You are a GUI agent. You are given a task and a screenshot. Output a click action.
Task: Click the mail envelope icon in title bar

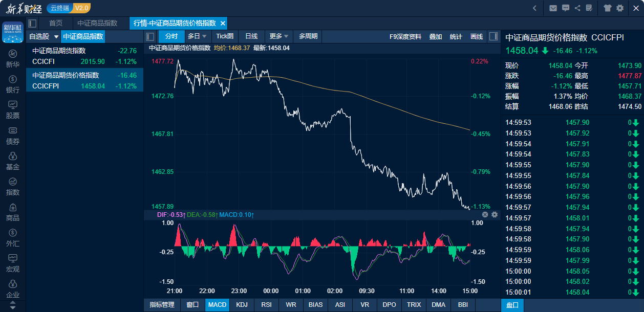[x=553, y=8]
